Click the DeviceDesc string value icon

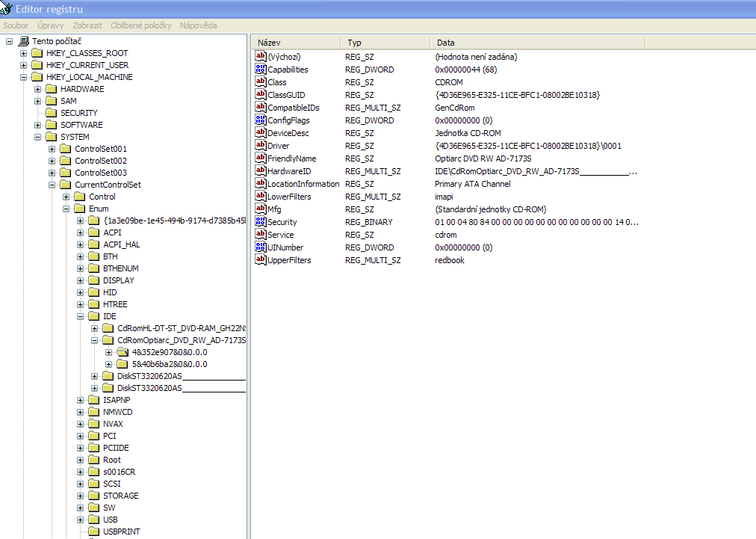pos(261,133)
